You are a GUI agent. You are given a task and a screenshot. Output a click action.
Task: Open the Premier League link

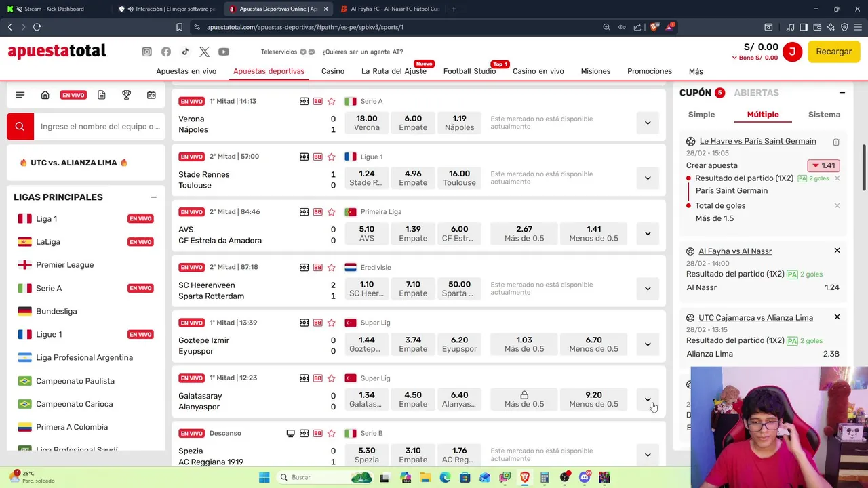65,265
